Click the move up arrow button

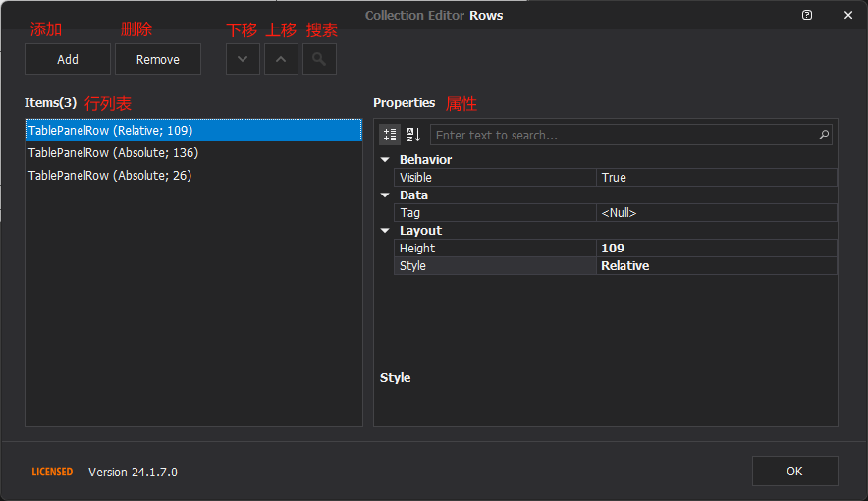281,59
